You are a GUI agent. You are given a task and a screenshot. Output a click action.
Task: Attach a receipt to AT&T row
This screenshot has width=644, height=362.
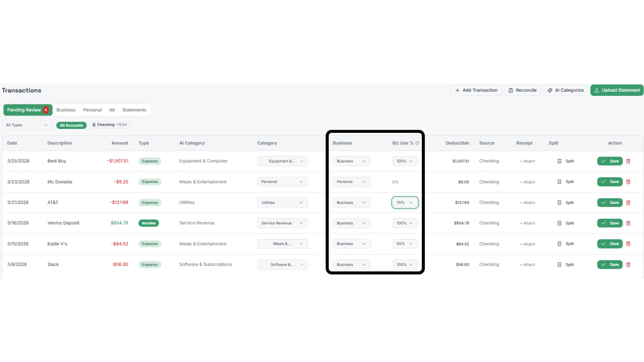(x=528, y=202)
